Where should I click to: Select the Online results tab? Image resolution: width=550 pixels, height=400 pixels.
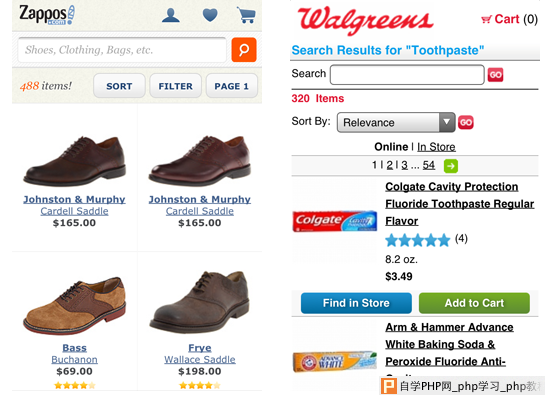coord(391,147)
